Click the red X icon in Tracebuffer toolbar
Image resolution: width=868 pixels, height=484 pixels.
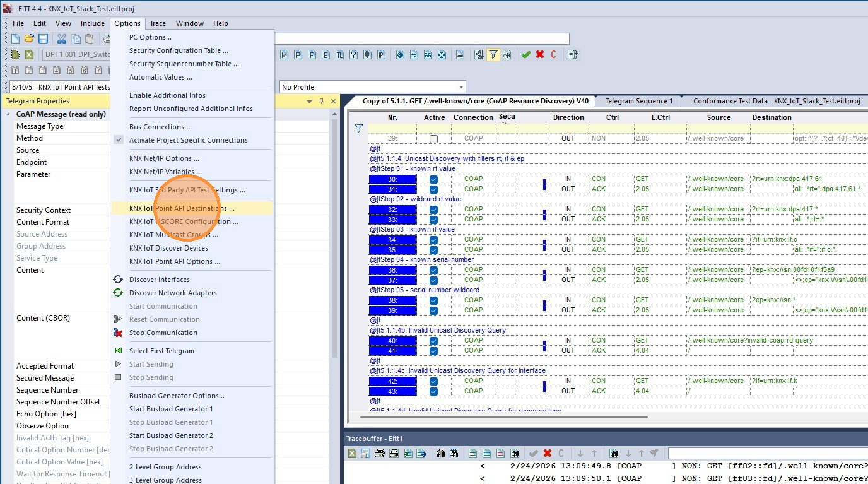tap(548, 453)
